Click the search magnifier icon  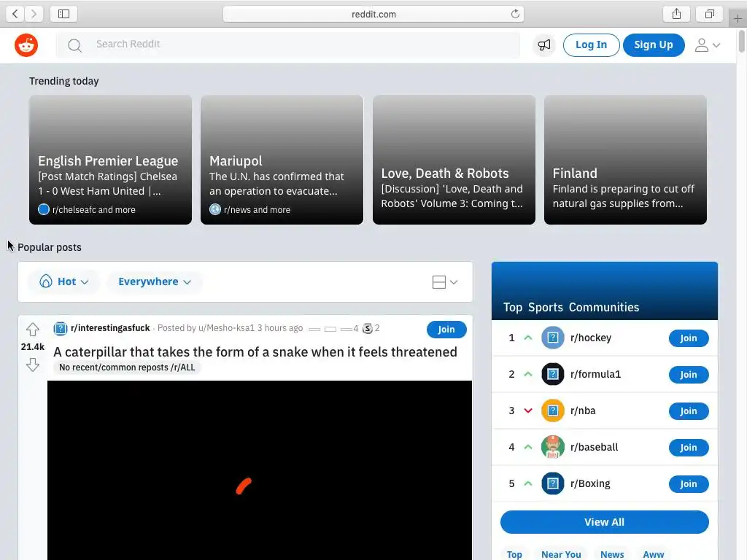75,45
